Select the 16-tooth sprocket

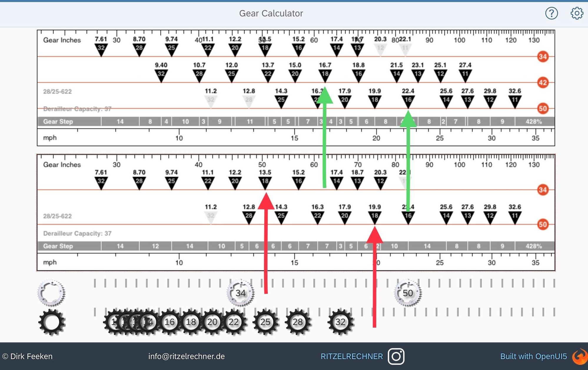[170, 322]
